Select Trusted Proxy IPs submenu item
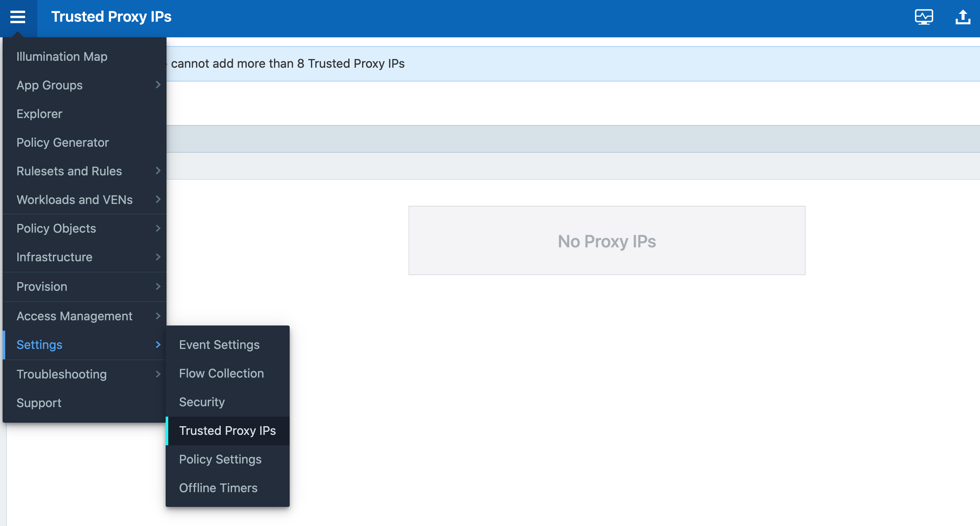The image size is (980, 526). [228, 431]
